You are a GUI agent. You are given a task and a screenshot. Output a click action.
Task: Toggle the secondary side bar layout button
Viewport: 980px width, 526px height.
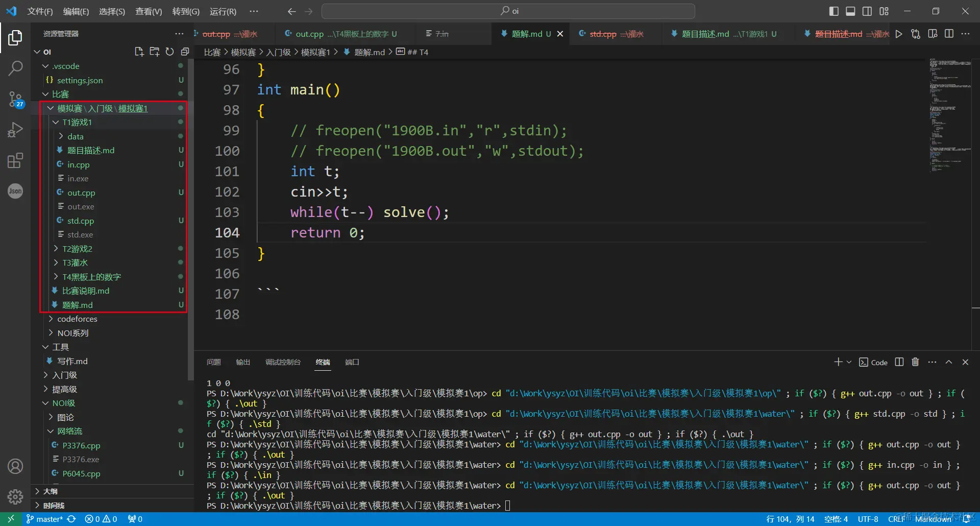click(x=867, y=11)
